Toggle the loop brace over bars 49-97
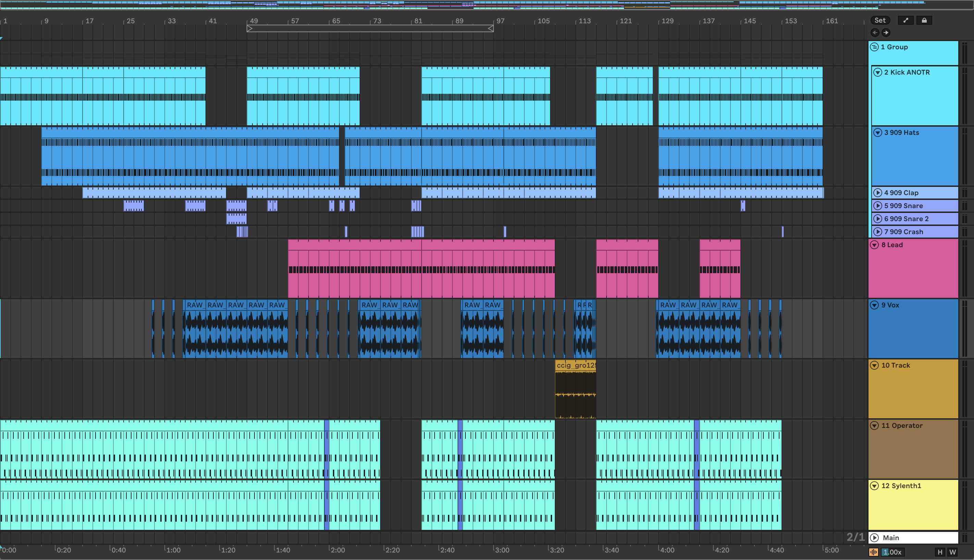 point(370,28)
